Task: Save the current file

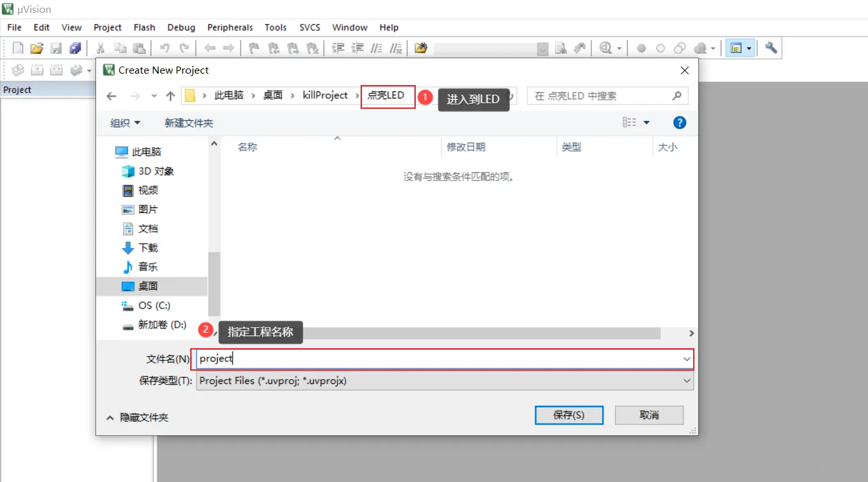Action: coord(56,47)
